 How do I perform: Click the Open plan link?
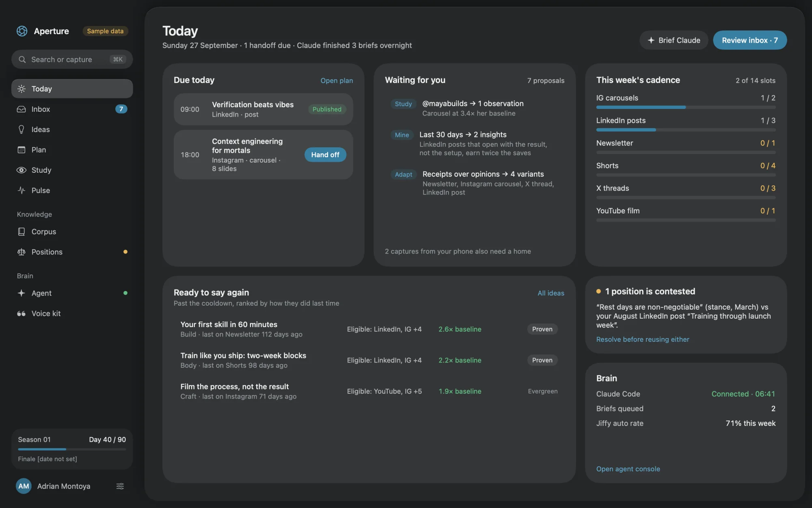click(x=337, y=80)
